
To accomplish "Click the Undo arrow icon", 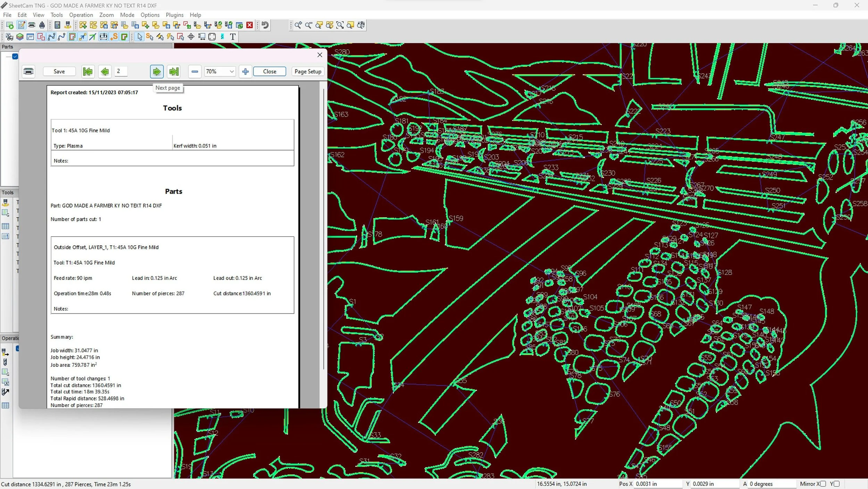I will pyautogui.click(x=265, y=25).
